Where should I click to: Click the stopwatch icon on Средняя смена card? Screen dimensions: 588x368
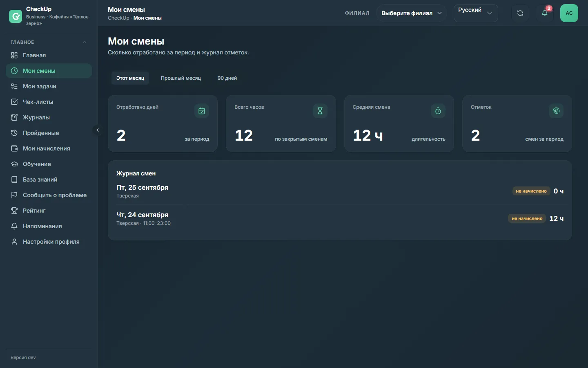pyautogui.click(x=438, y=111)
